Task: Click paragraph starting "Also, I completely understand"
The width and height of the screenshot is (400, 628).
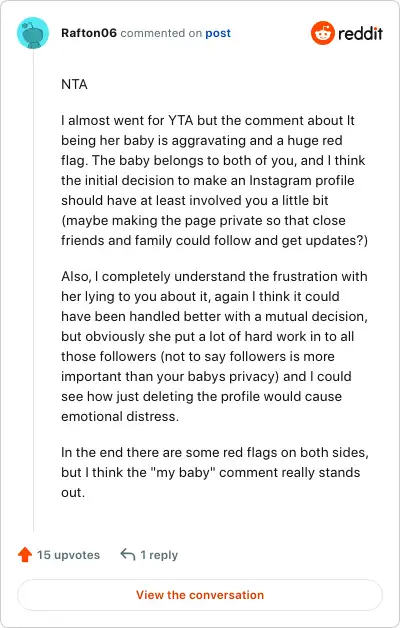Action: [x=214, y=346]
